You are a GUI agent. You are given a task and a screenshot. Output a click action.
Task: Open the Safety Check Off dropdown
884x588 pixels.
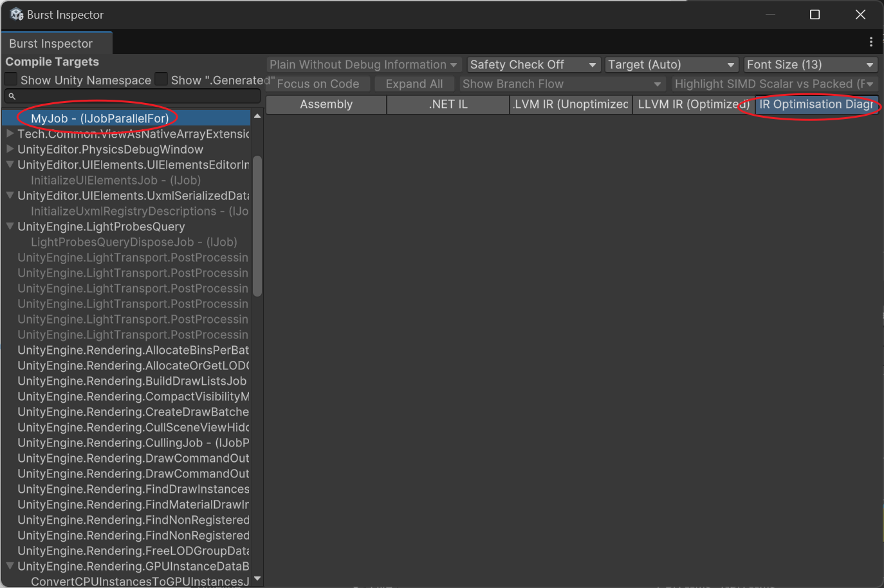tap(533, 65)
